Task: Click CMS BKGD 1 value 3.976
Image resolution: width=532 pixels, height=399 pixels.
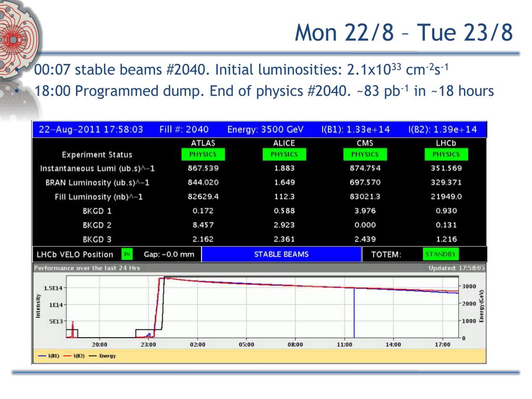Action: 365,211
